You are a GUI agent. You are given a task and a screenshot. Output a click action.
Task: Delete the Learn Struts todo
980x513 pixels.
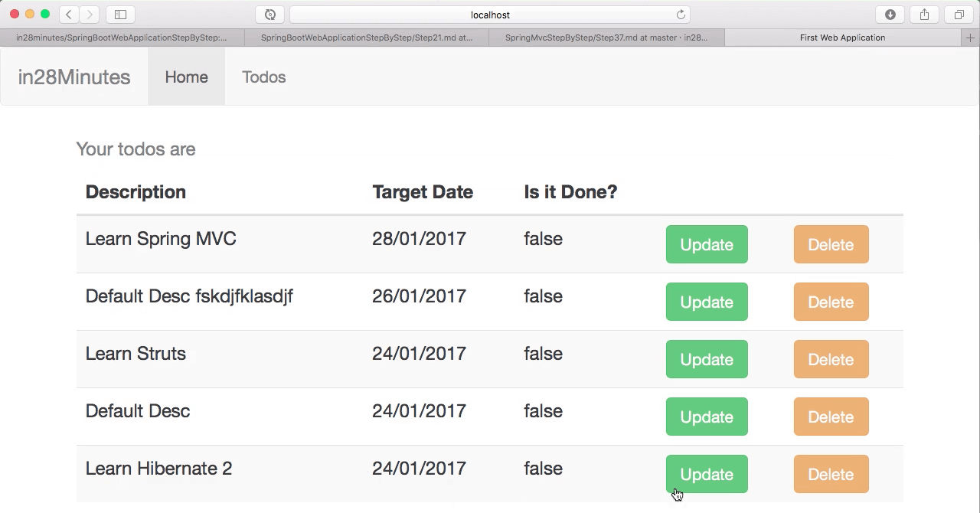click(x=831, y=359)
